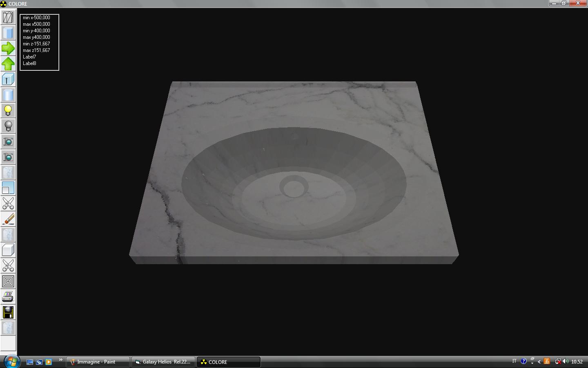Click the 'min z-151,667' label
Image resolution: width=588 pixels, height=368 pixels.
[x=36, y=44]
